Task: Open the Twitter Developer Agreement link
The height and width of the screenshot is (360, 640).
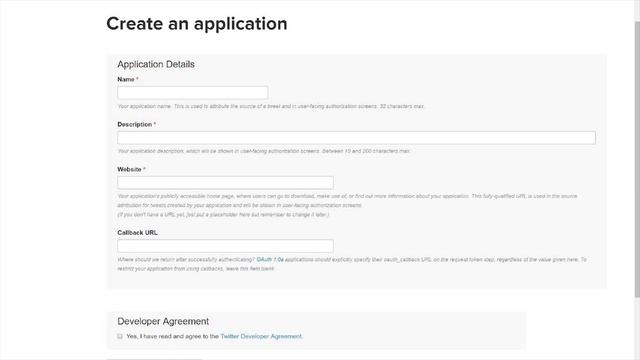Action: click(261, 336)
